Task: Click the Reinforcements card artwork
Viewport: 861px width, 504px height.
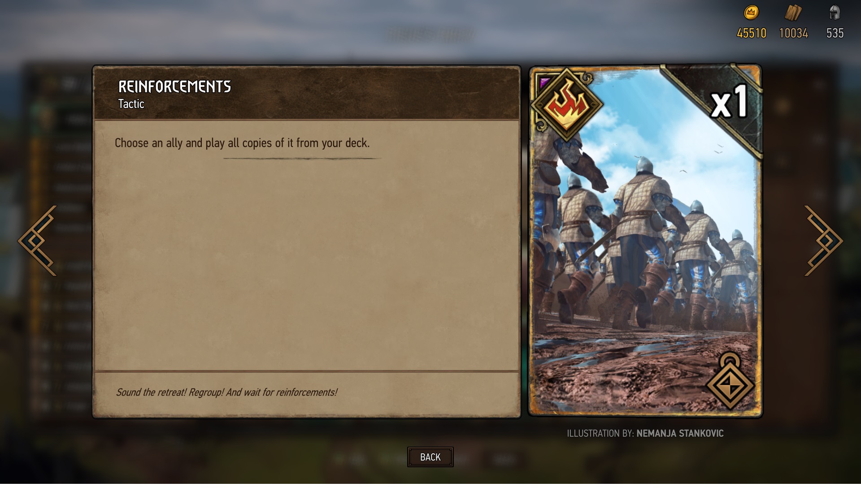Action: pyautogui.click(x=646, y=241)
